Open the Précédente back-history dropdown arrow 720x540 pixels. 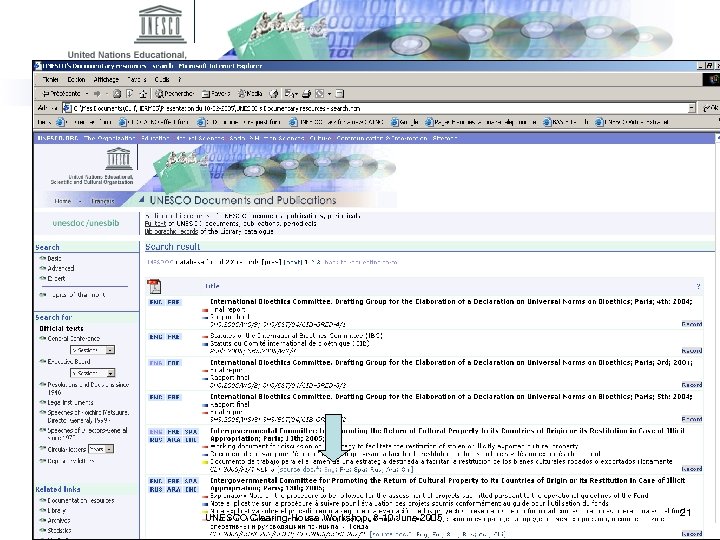click(86, 94)
